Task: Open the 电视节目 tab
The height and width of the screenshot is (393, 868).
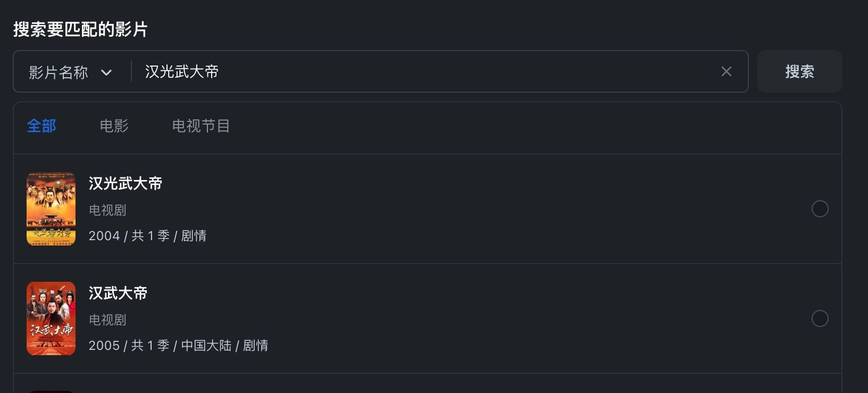Action: [201, 126]
